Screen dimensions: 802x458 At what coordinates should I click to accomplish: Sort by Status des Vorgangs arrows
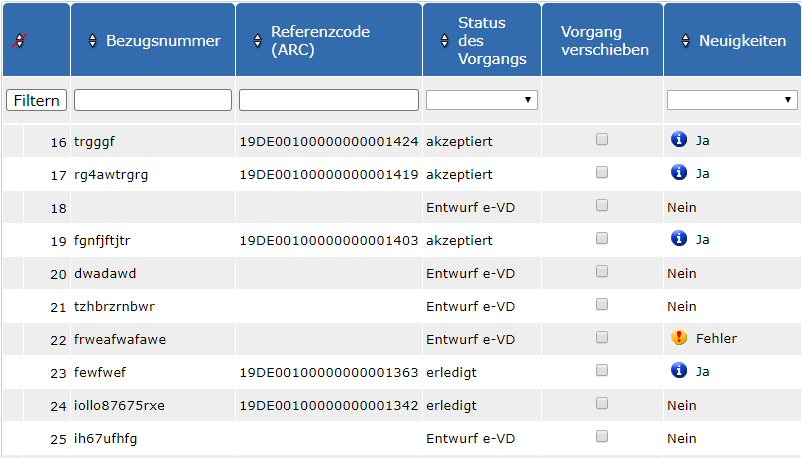point(444,40)
